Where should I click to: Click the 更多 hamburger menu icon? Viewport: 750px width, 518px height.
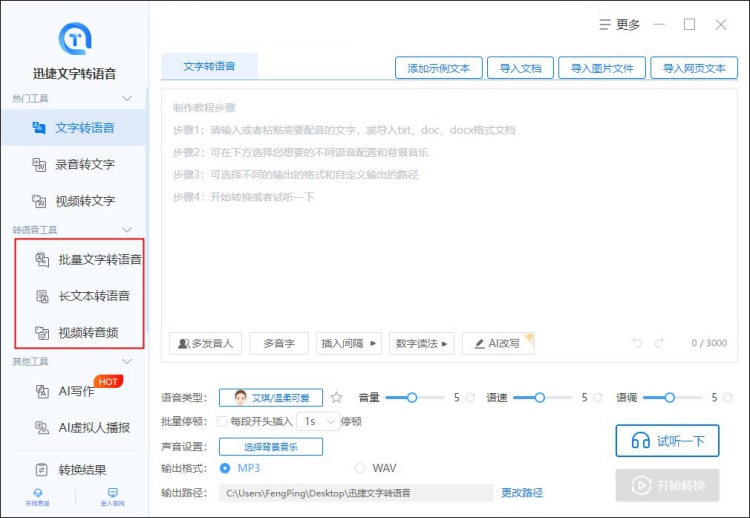click(x=605, y=24)
